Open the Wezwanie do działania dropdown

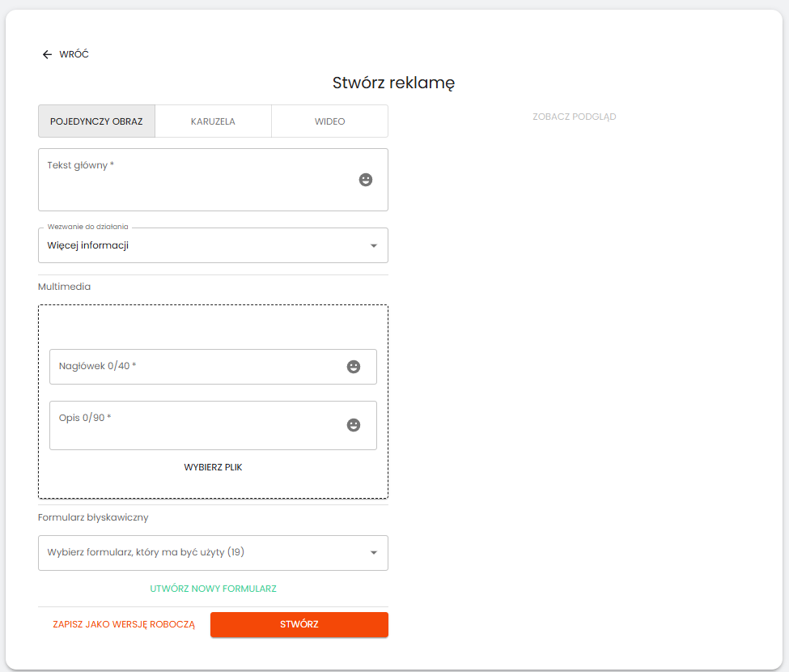click(x=202, y=245)
